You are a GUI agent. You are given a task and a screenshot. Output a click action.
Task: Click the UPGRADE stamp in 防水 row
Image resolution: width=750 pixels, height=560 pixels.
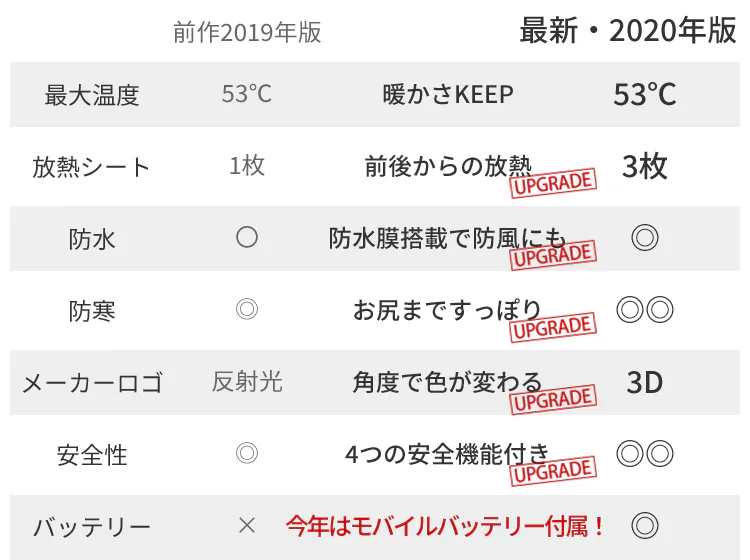click(x=553, y=254)
